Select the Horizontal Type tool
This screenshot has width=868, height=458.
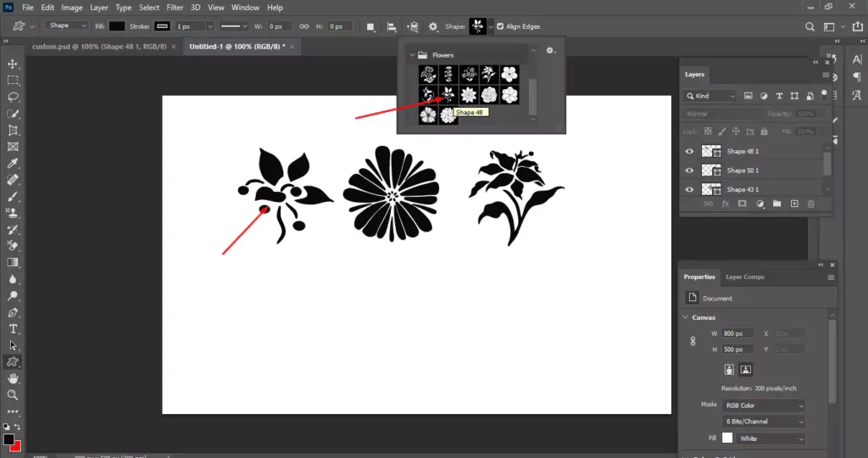13,329
